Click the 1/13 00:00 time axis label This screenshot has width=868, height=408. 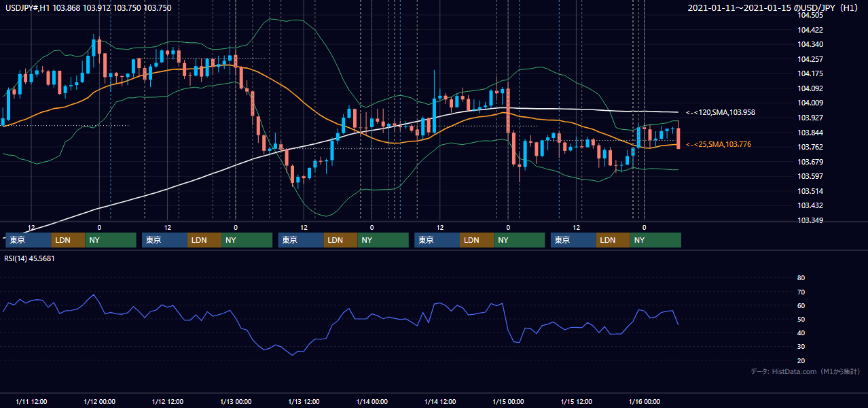(236, 401)
